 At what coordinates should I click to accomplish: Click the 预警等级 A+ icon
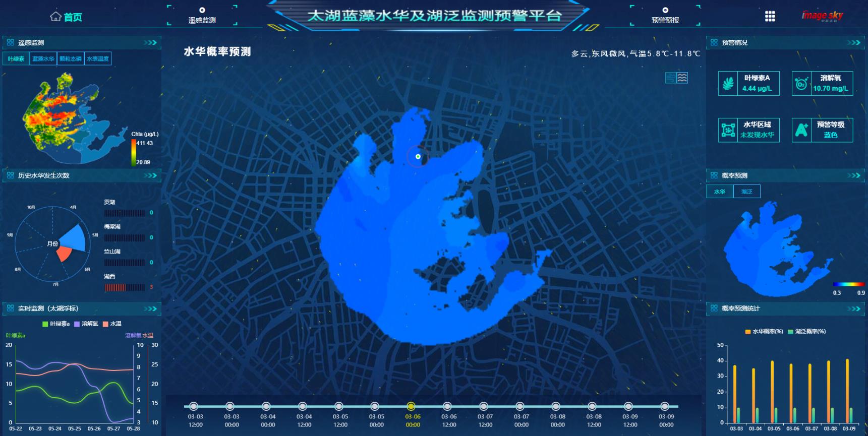(x=801, y=131)
